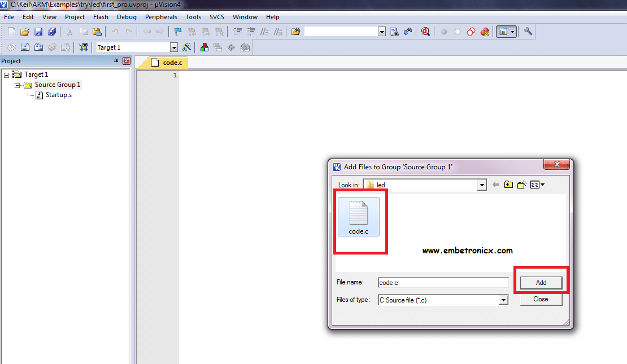Pin the Project panel
This screenshot has height=364, width=627.
[x=116, y=61]
